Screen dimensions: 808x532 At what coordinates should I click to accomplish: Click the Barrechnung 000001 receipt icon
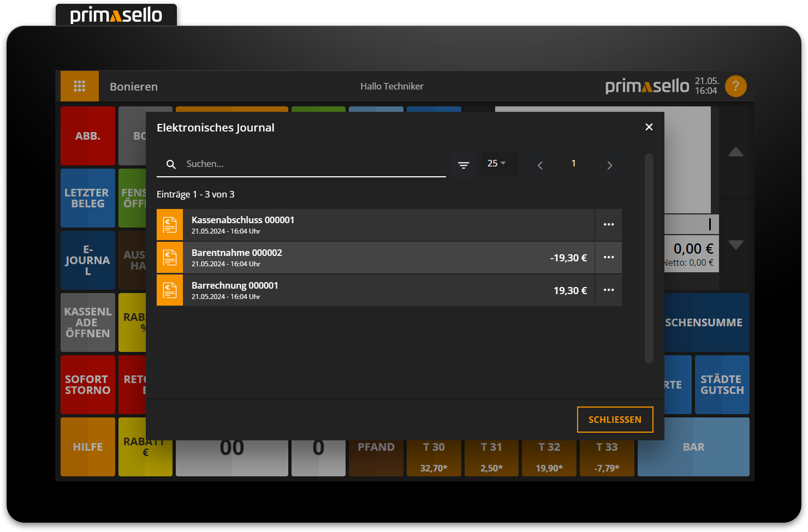pyautogui.click(x=170, y=290)
